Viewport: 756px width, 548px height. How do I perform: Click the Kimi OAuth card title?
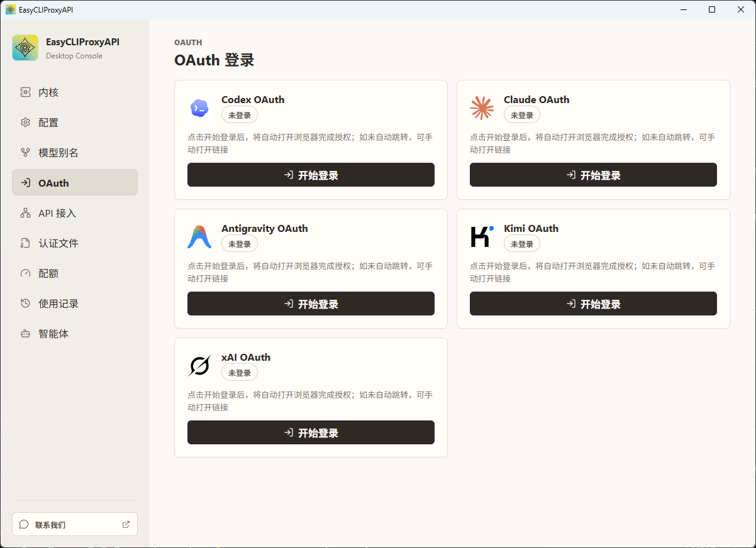531,228
